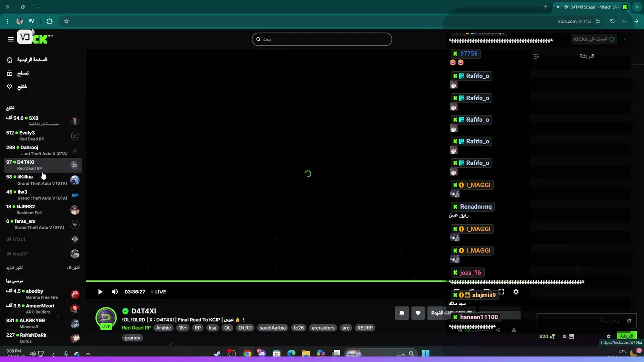Open NJRR82 Resident Evil channel
The height and width of the screenshot is (362, 644).
[43, 209]
